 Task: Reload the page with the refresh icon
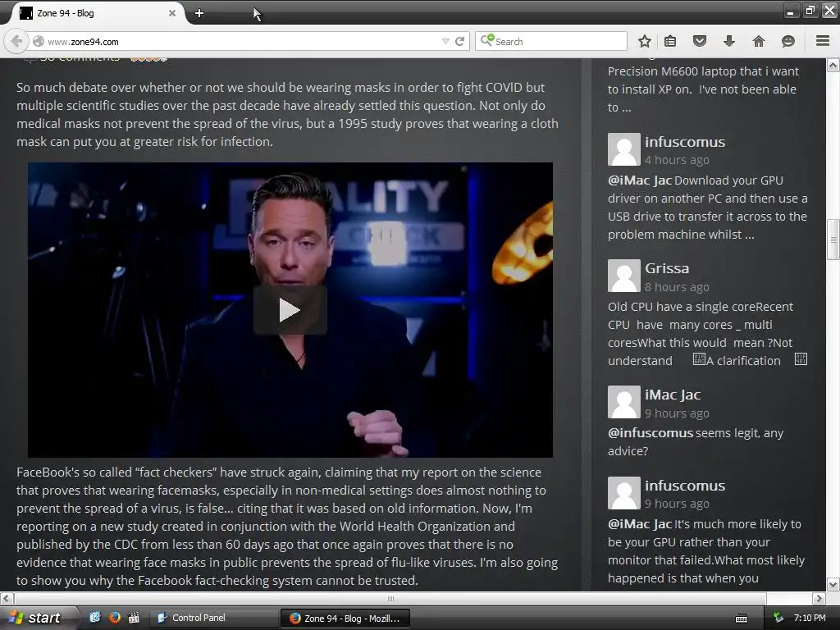459,41
